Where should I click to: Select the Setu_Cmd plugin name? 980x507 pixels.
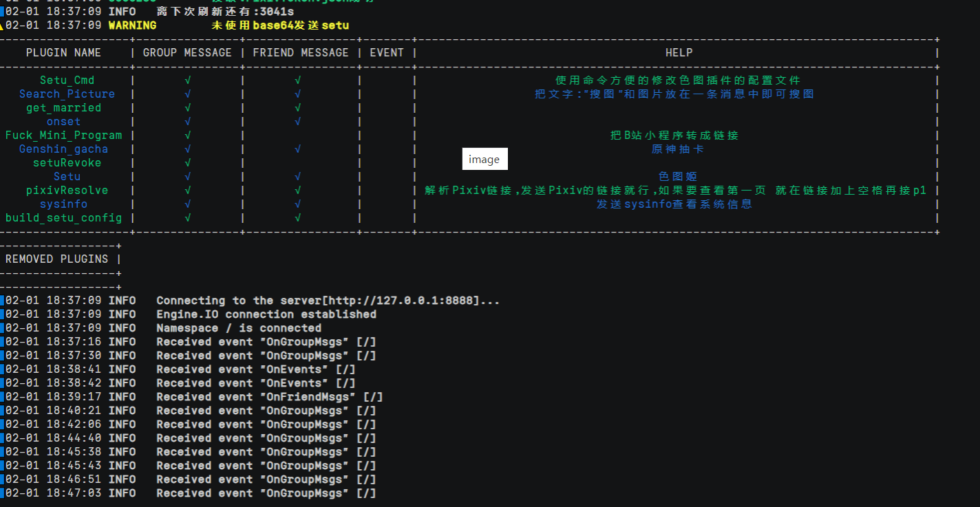(x=67, y=80)
